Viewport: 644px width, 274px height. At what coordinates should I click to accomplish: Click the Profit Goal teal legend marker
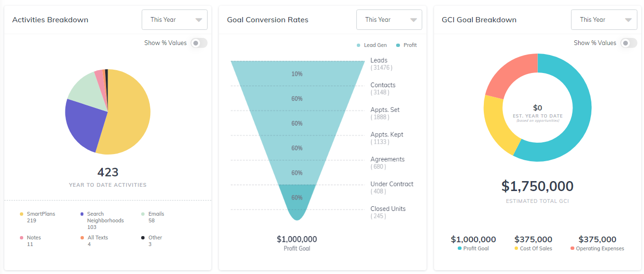(x=460, y=248)
